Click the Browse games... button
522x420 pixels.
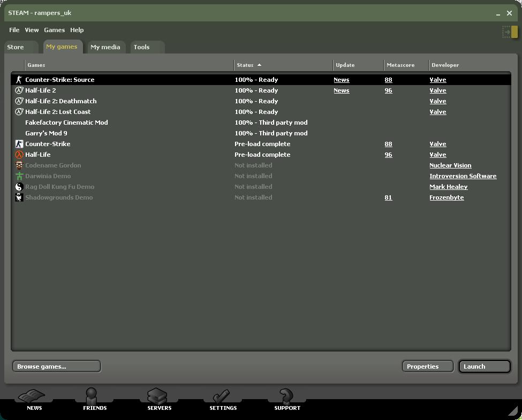[57, 366]
